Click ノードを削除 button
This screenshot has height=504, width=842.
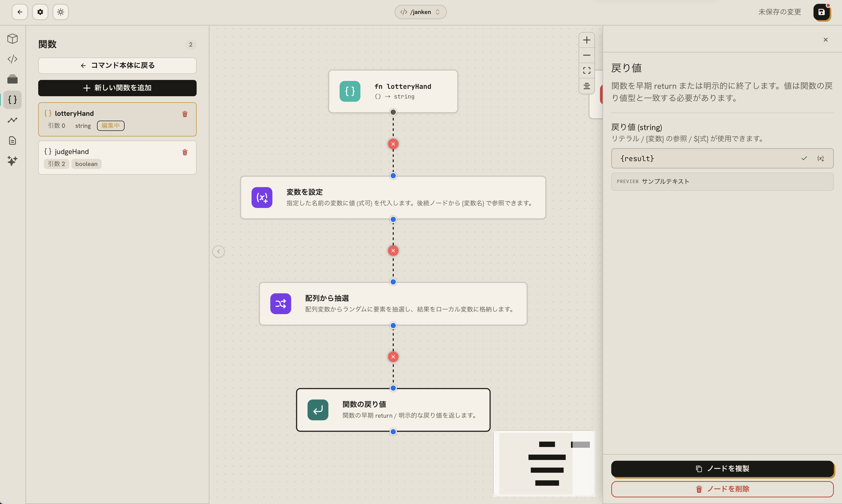click(722, 489)
